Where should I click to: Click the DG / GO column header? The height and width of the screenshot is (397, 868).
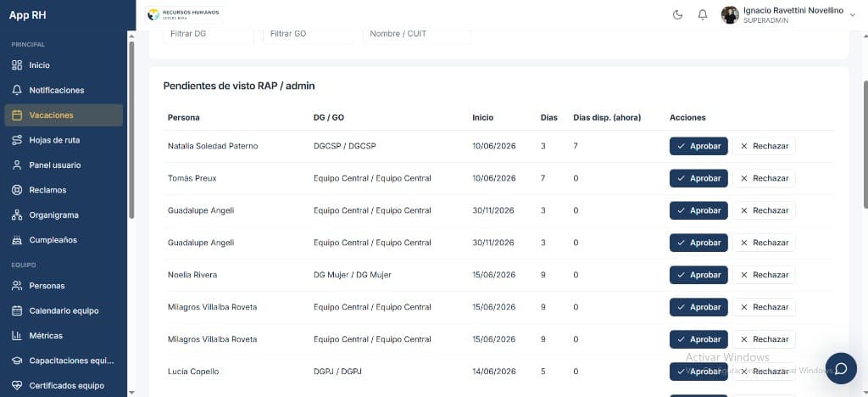329,117
